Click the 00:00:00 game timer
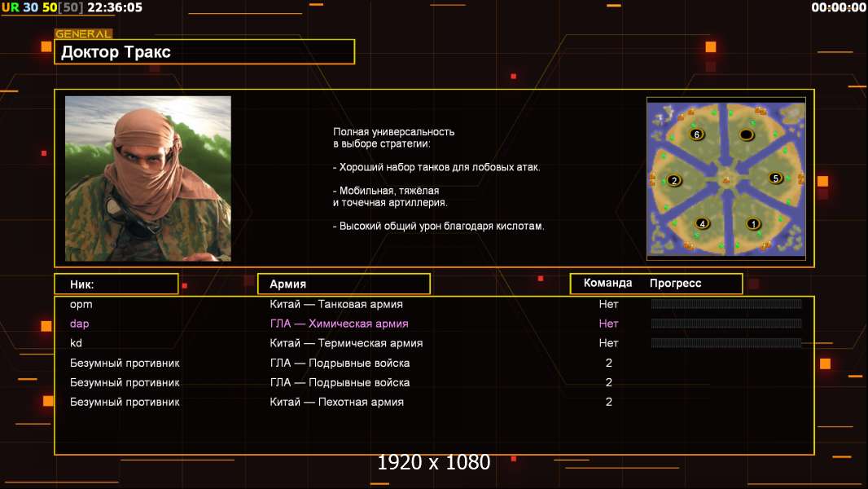 pyautogui.click(x=839, y=7)
